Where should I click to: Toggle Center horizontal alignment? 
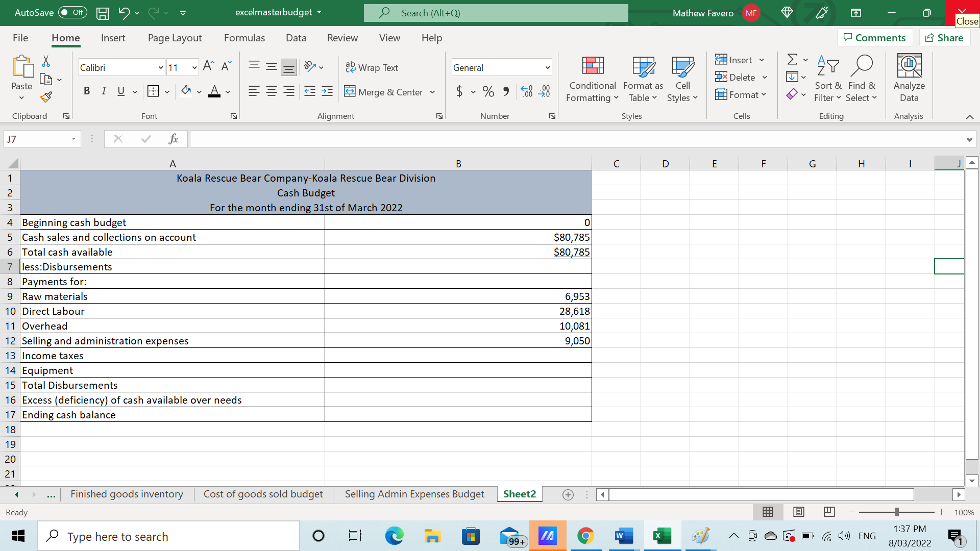[x=272, y=91]
